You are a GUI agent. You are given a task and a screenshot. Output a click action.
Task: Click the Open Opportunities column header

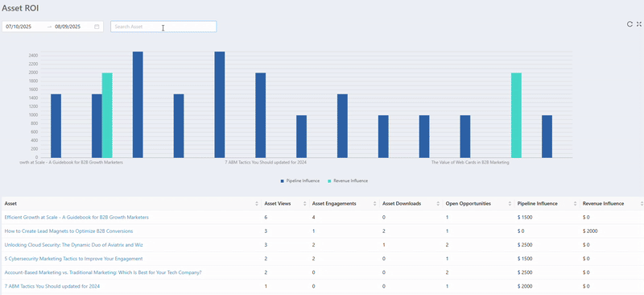(x=468, y=204)
